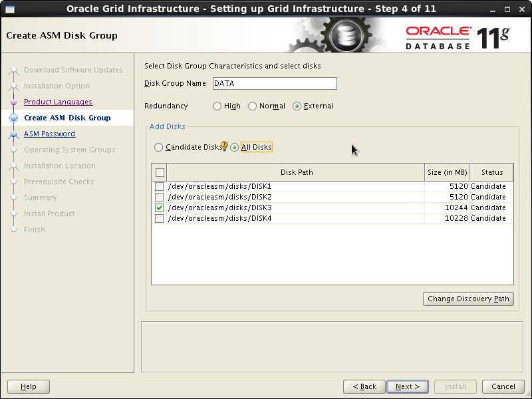Go to the ASM Password step
The image size is (532, 399).
click(x=49, y=134)
